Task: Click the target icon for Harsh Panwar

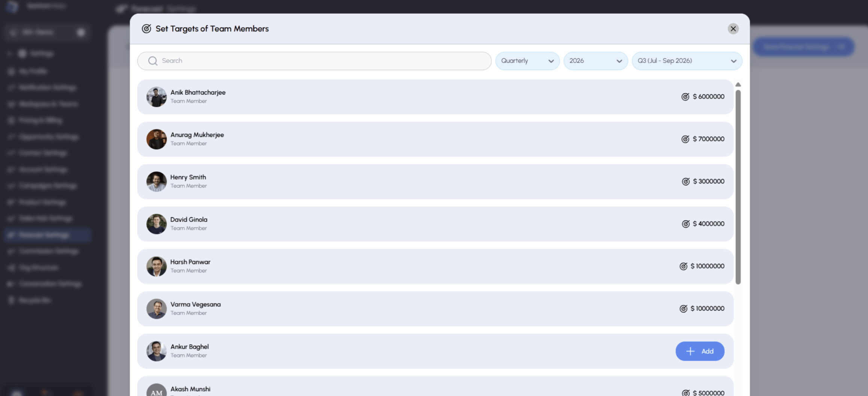Action: point(683,266)
